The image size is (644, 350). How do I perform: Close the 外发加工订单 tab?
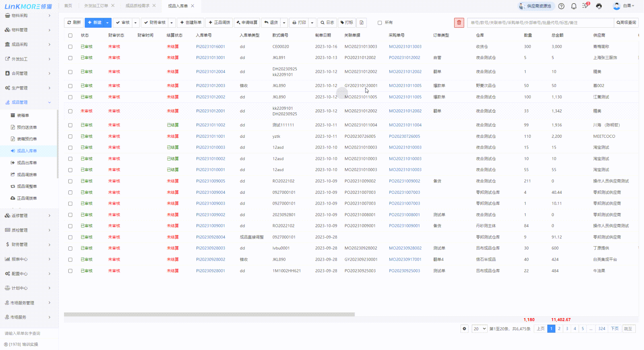(113, 6)
